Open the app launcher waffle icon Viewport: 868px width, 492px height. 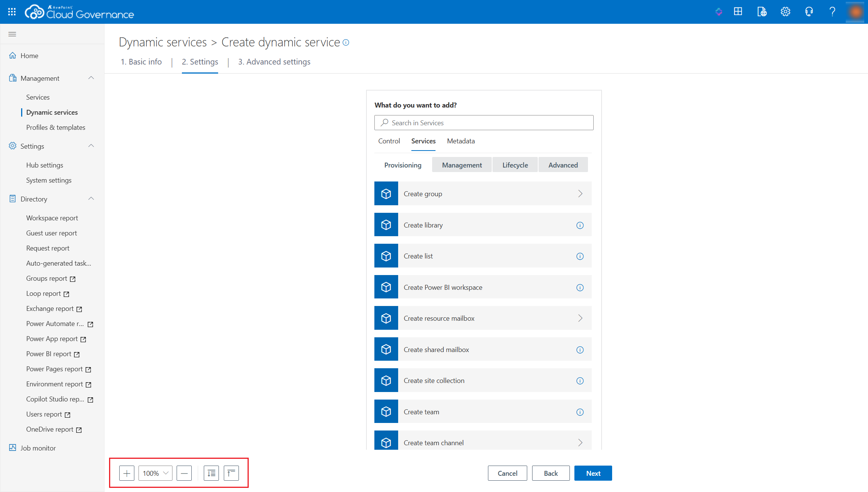tap(12, 12)
